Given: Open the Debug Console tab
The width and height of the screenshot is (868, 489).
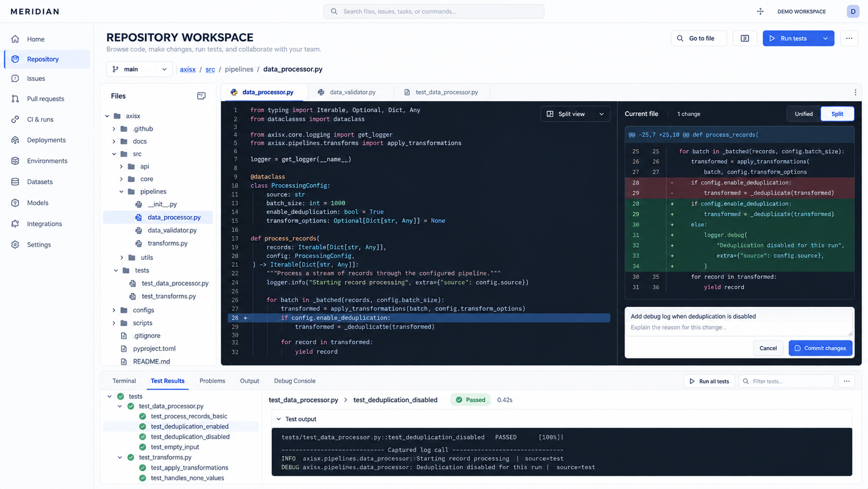Looking at the screenshot, I should 295,381.
